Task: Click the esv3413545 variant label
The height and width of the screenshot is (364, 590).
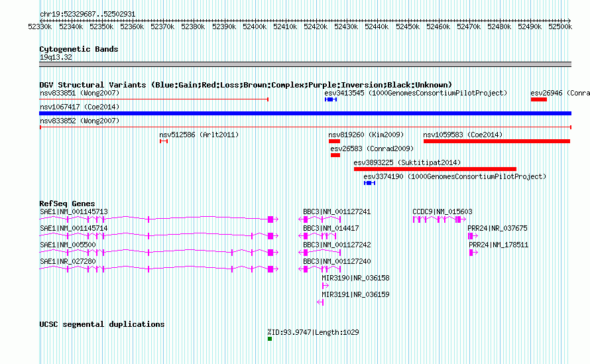Action: point(416,93)
